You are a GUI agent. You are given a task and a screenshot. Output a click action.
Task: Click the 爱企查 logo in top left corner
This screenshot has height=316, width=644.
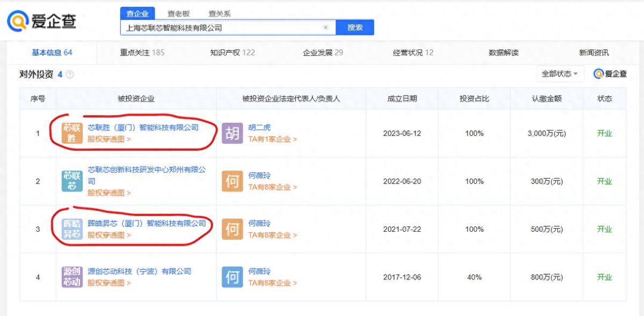(x=40, y=20)
